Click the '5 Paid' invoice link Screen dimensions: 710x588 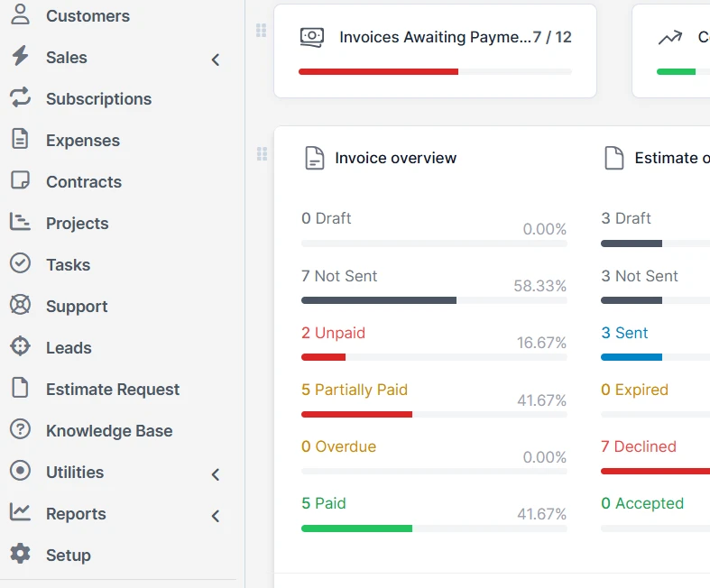(324, 503)
